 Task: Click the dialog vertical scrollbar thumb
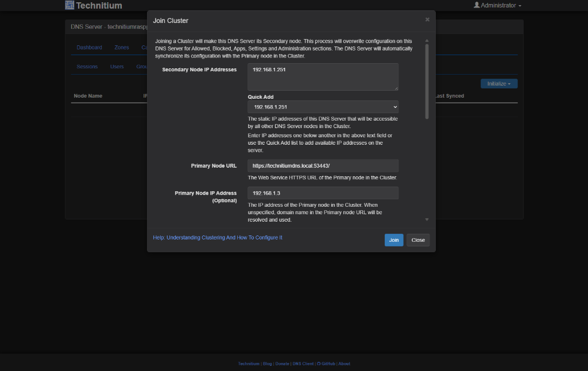[x=427, y=82]
